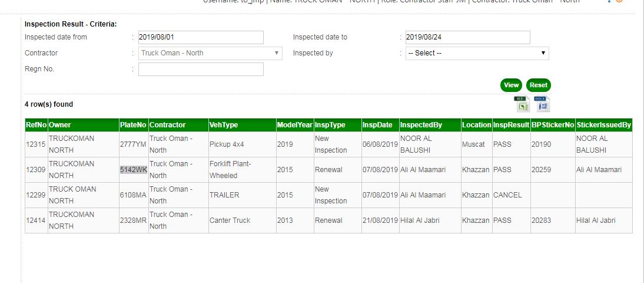Click the InspDate column header
This screenshot has height=283, width=644.
pos(377,125)
